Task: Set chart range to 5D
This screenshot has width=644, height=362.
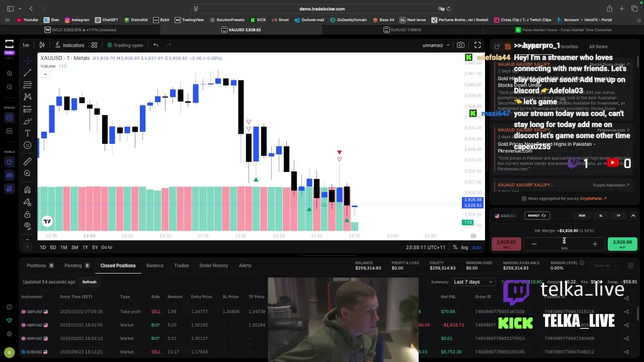Action: pyautogui.click(x=53, y=247)
